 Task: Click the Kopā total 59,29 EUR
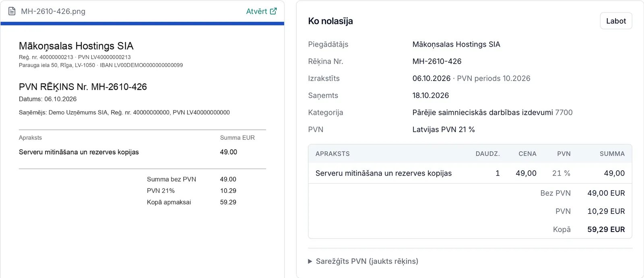coord(606,229)
